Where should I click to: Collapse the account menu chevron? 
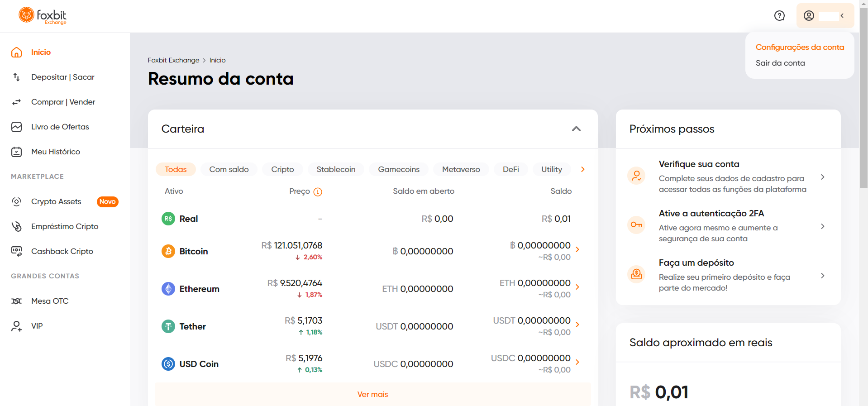click(x=842, y=16)
